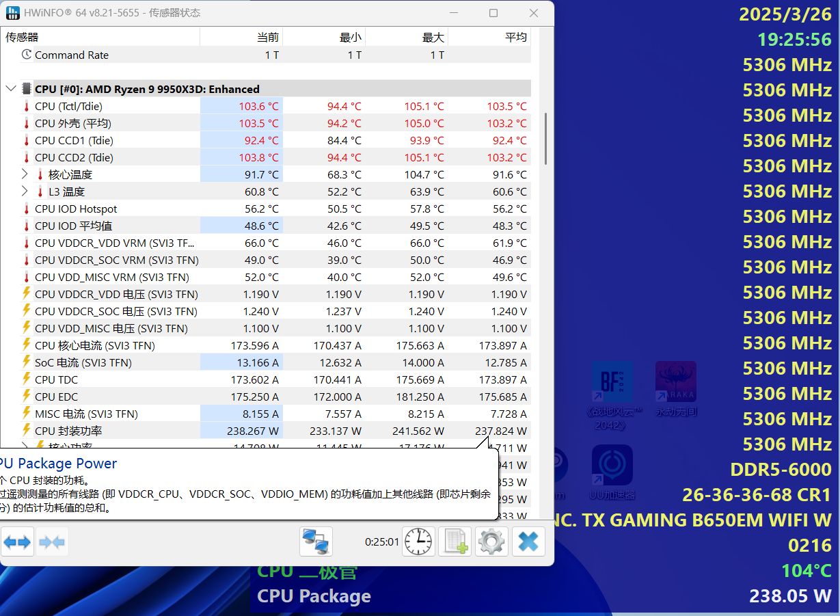Open 永劫无间 desktop shortcut
The image size is (840, 616).
coord(675,380)
